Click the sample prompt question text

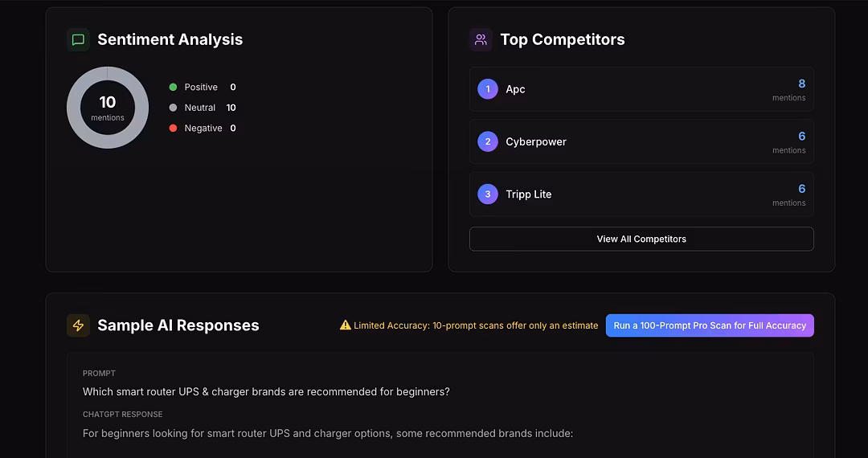[x=266, y=392]
